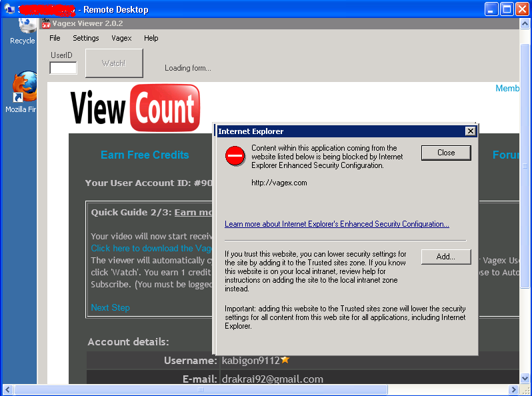Click the Quick Guide Earn more link
532x396 pixels.
click(193, 213)
